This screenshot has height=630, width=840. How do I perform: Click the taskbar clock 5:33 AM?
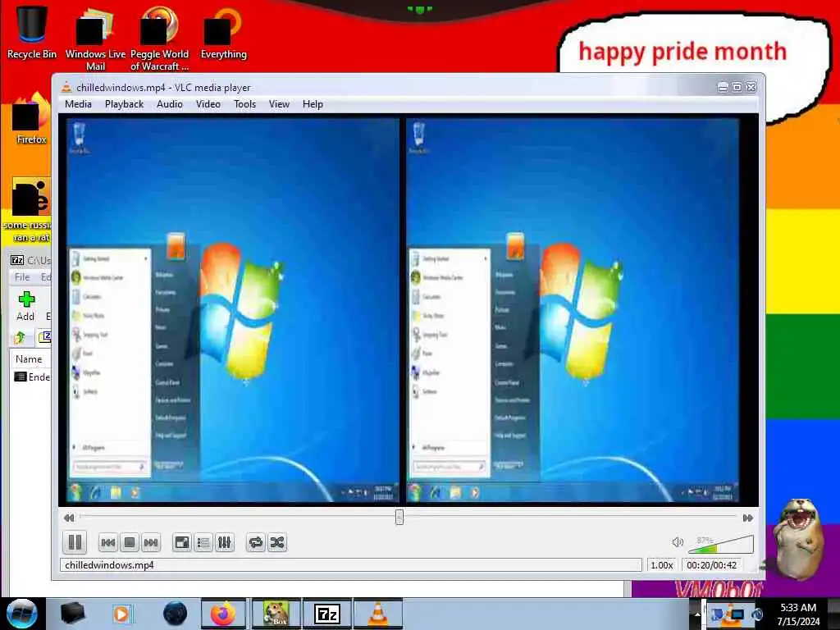[x=799, y=614]
